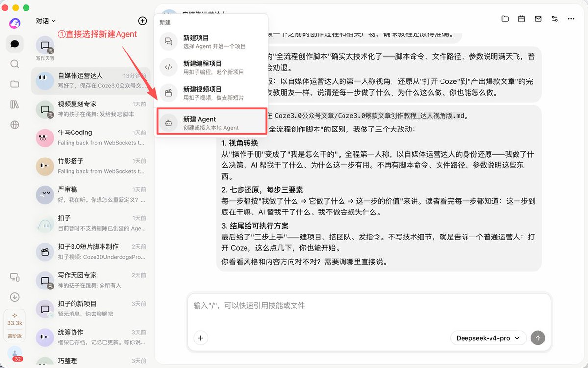
Task: Open the folder icon in left sidebar
Action: tap(15, 84)
